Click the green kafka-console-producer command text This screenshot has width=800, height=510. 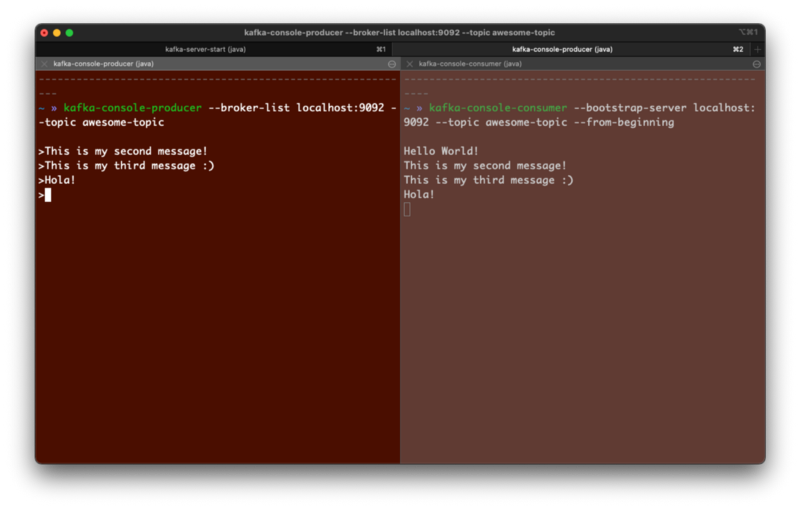click(x=132, y=108)
